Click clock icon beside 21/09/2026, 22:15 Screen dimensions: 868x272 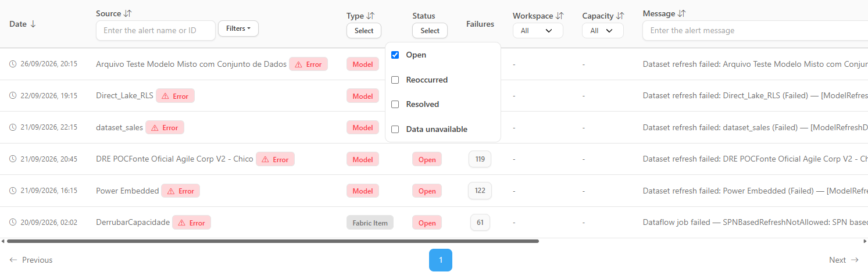(x=13, y=127)
